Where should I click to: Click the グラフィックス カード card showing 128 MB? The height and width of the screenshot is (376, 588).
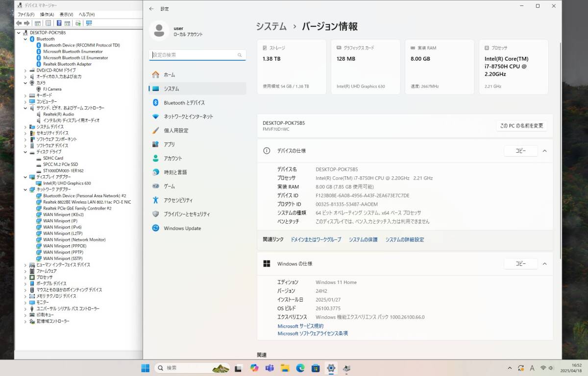(366, 67)
